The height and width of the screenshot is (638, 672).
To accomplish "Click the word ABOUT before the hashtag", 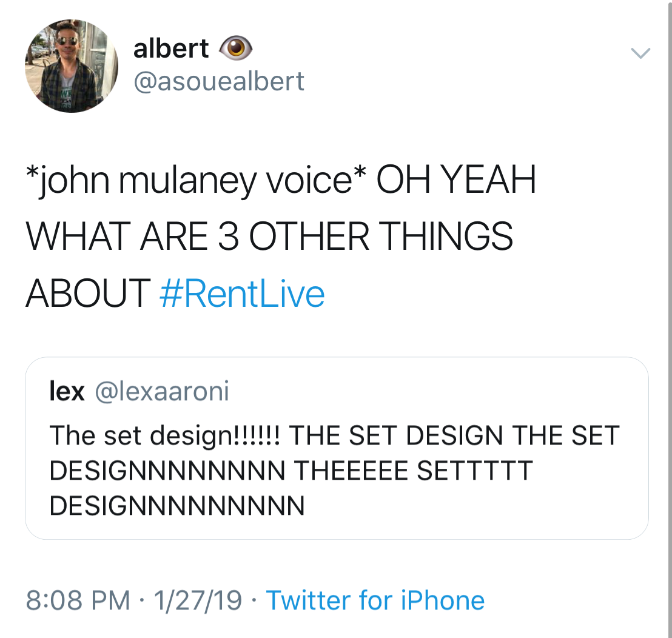I will 88,294.
